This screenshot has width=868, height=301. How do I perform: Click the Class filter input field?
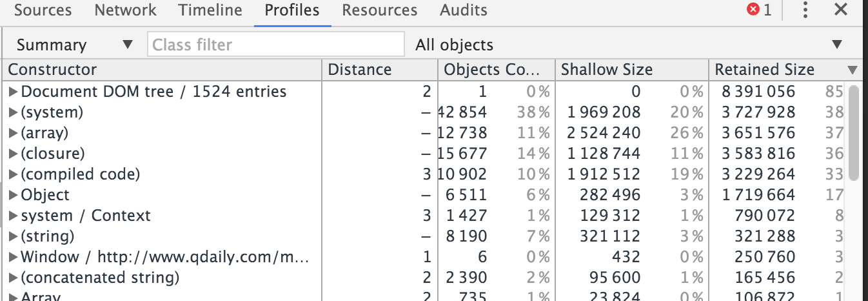(276, 45)
